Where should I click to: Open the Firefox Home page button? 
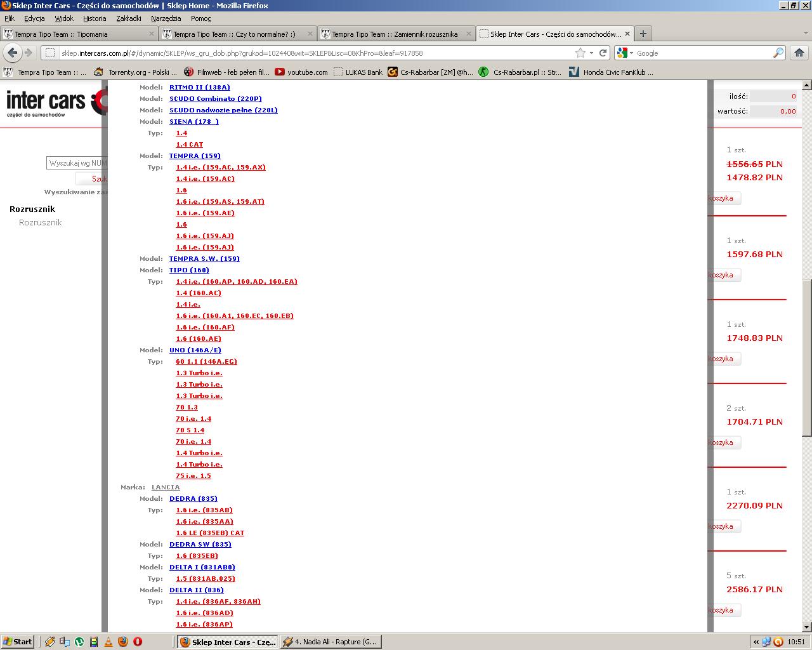click(799, 53)
